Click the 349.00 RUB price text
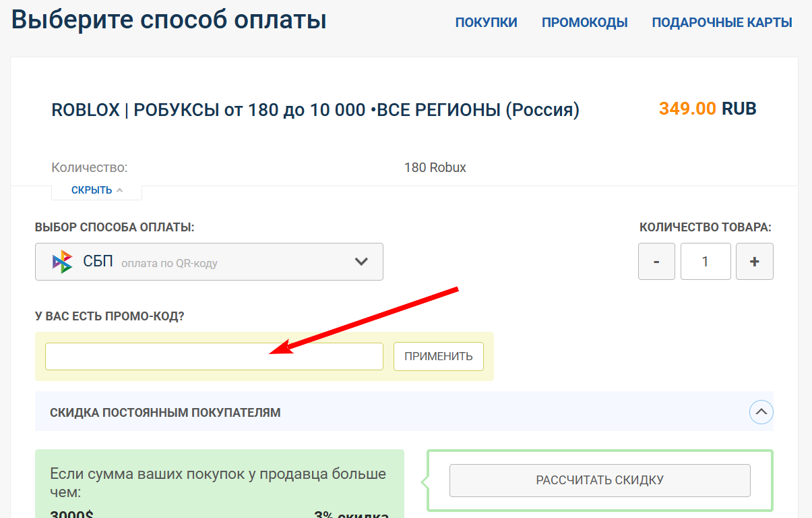Viewport: 812px width, 518px height. (x=707, y=108)
